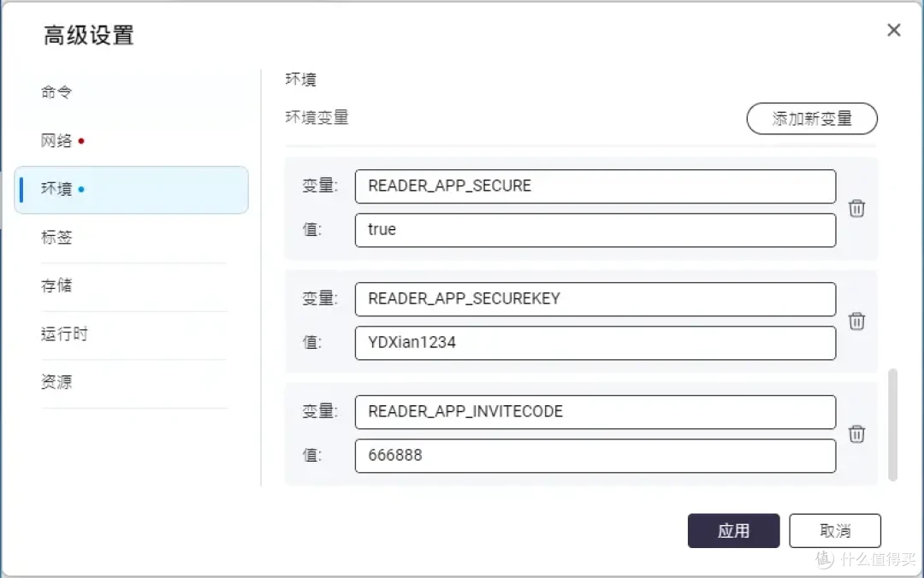Apply settings with the 应用 button
The width and height of the screenshot is (924, 578).
click(x=733, y=531)
